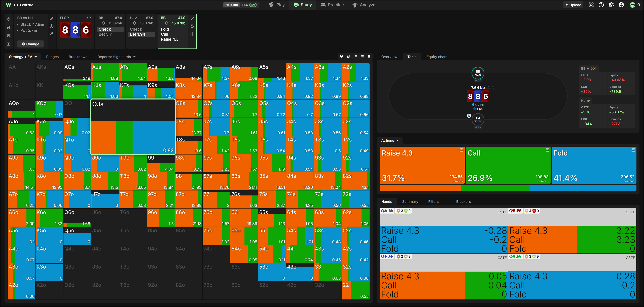The width and height of the screenshot is (644, 307).
Task: Open the help question mark icon
Action: click(x=601, y=5)
